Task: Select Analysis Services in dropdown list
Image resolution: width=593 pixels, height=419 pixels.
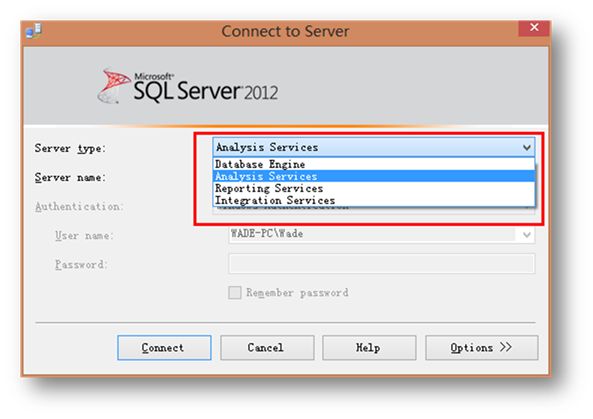Action: coord(374,176)
